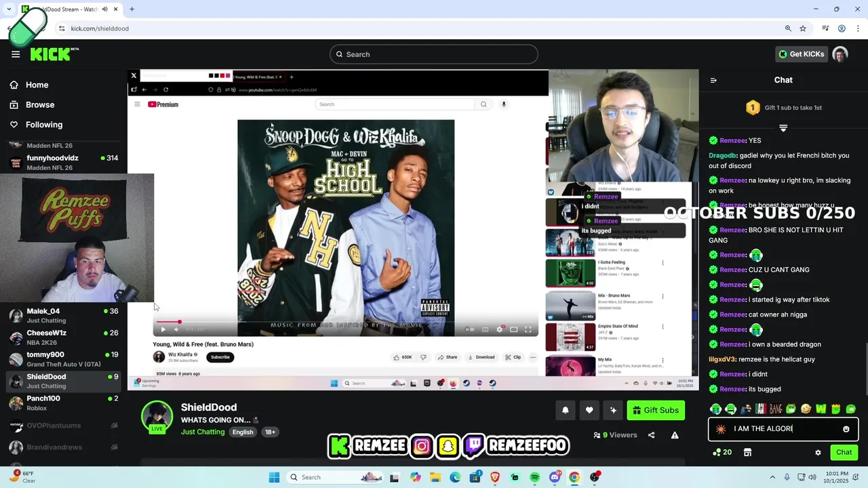
Task: Open the Kick sidebar hamburger menu
Action: point(16,54)
